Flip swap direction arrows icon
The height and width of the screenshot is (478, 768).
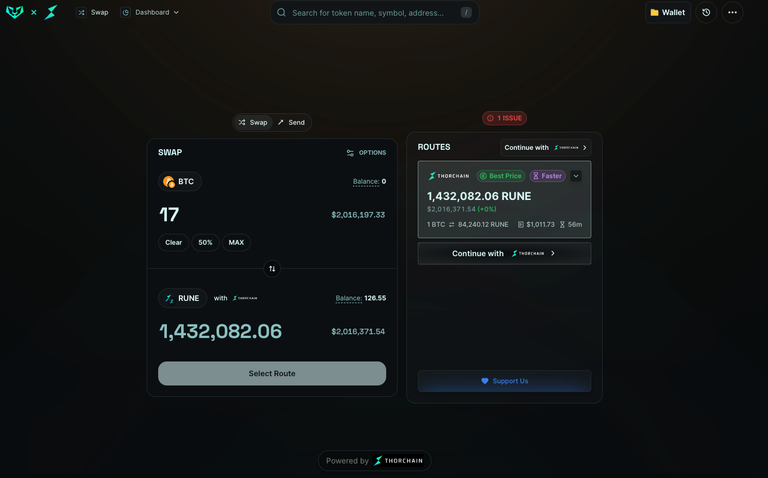tap(272, 268)
